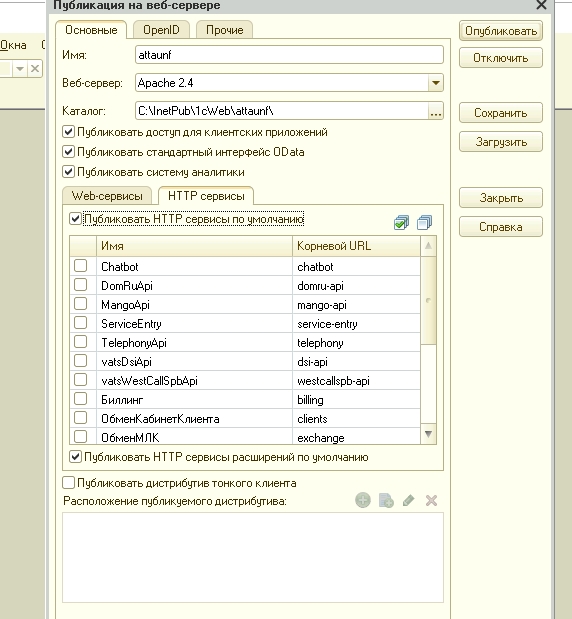Switch to the Прочие tab
Viewport: 572px width, 619px height.
[225, 30]
